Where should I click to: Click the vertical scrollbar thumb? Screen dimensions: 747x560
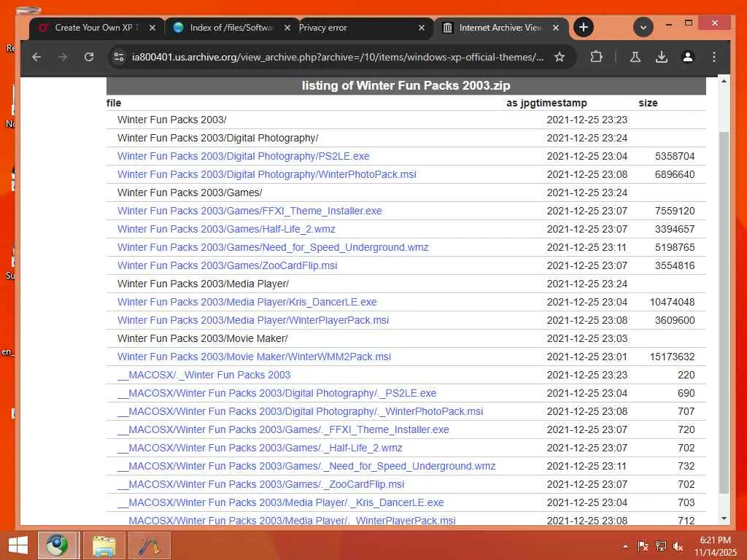(724, 313)
